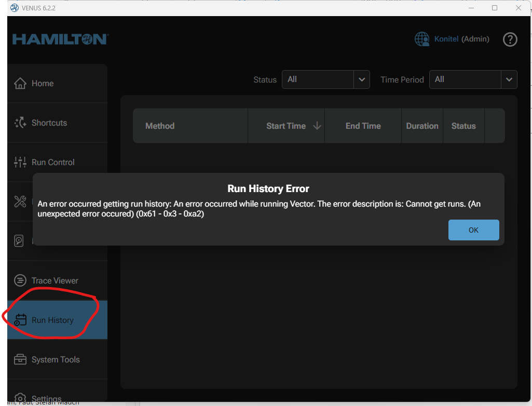This screenshot has width=532, height=406.
Task: Dismiss the error with the OK button
Action: coord(474,230)
